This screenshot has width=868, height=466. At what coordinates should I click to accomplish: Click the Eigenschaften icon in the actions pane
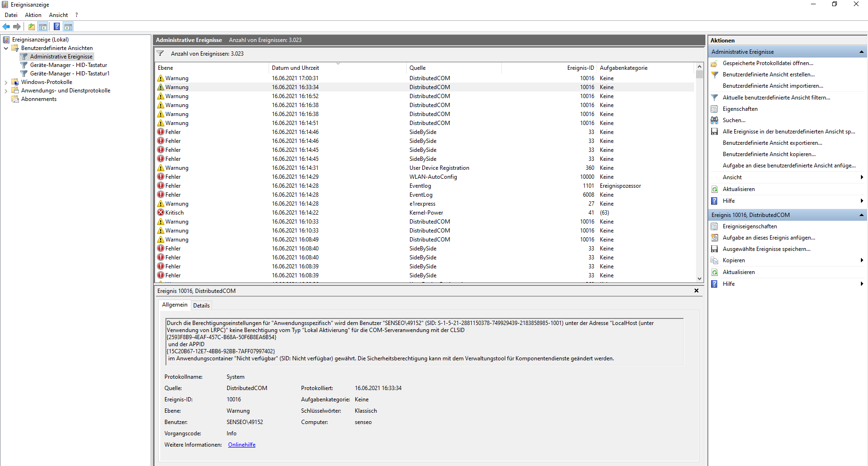pyautogui.click(x=714, y=109)
